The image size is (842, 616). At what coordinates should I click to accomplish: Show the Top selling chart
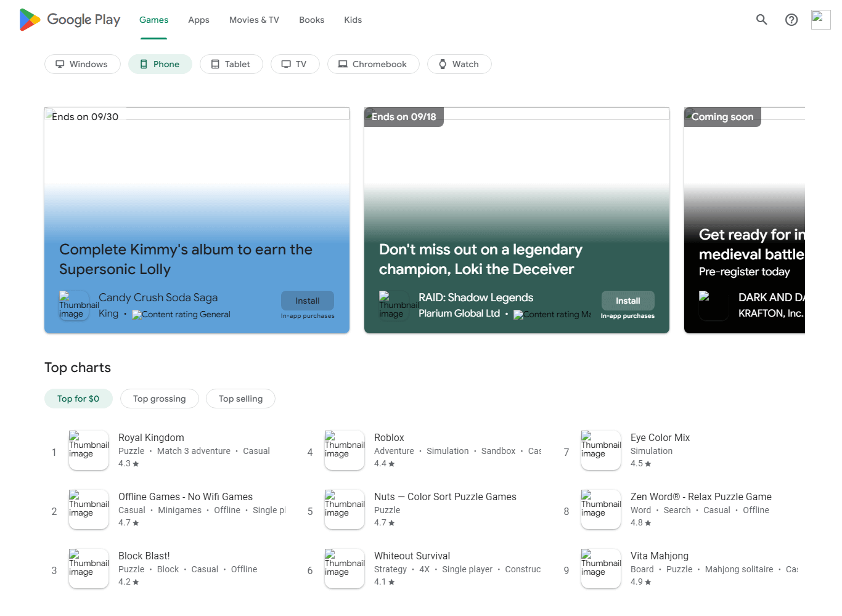[240, 399]
